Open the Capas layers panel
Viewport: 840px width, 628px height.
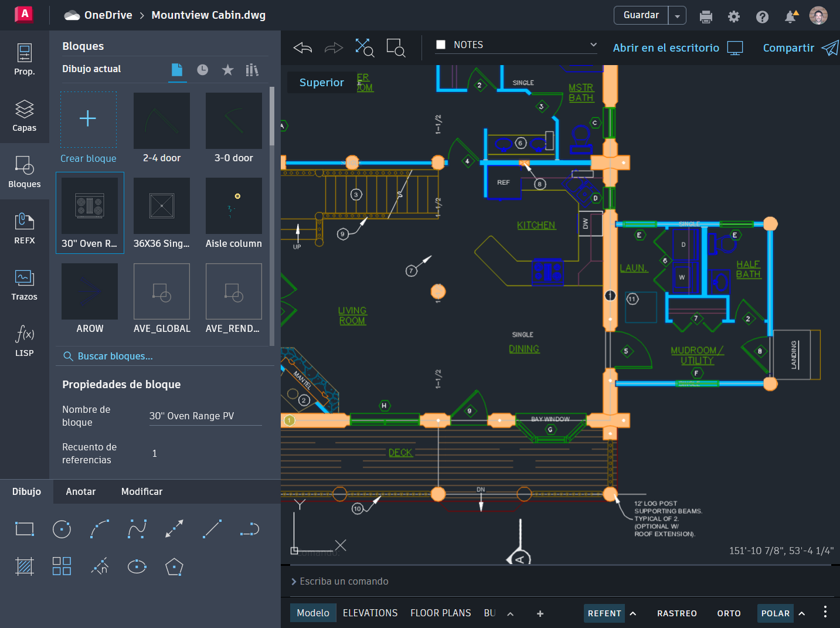click(x=25, y=116)
